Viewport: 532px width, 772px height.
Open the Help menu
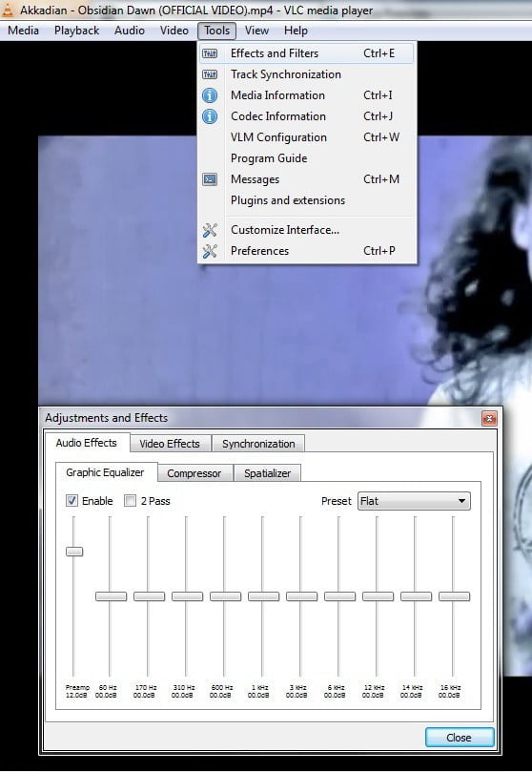296,31
